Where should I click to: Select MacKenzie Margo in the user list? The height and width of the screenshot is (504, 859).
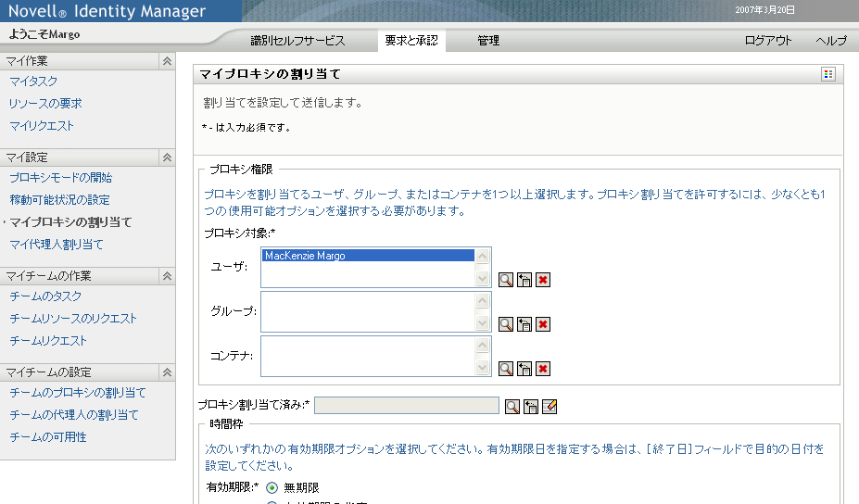click(x=304, y=256)
